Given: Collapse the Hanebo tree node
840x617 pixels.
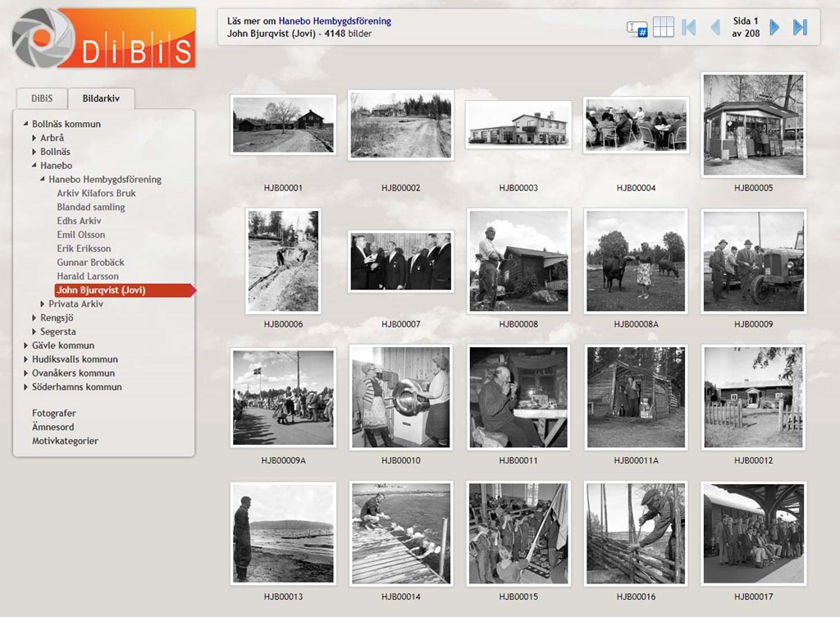Looking at the screenshot, I should [34, 166].
